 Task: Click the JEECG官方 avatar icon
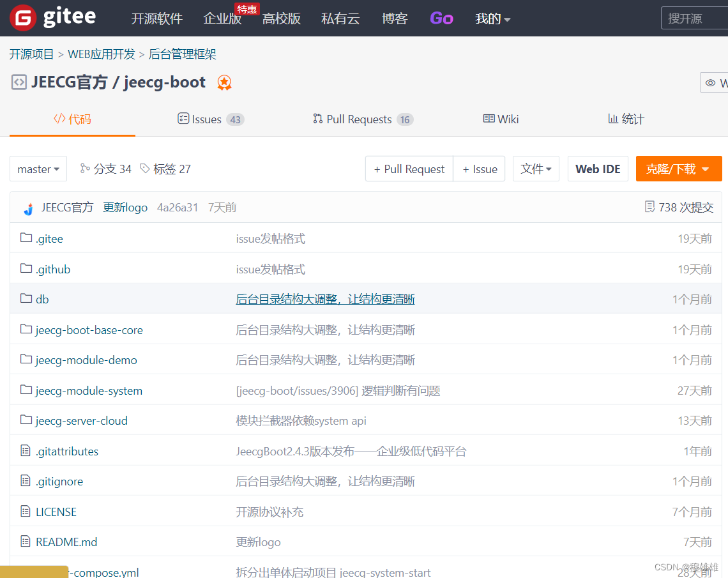[x=29, y=208]
